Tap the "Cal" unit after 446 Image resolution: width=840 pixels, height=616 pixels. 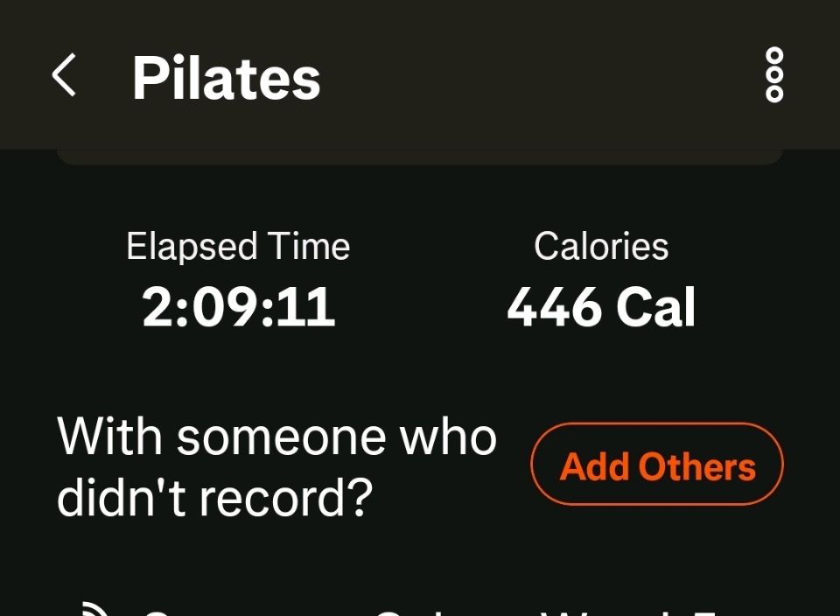[655, 308]
